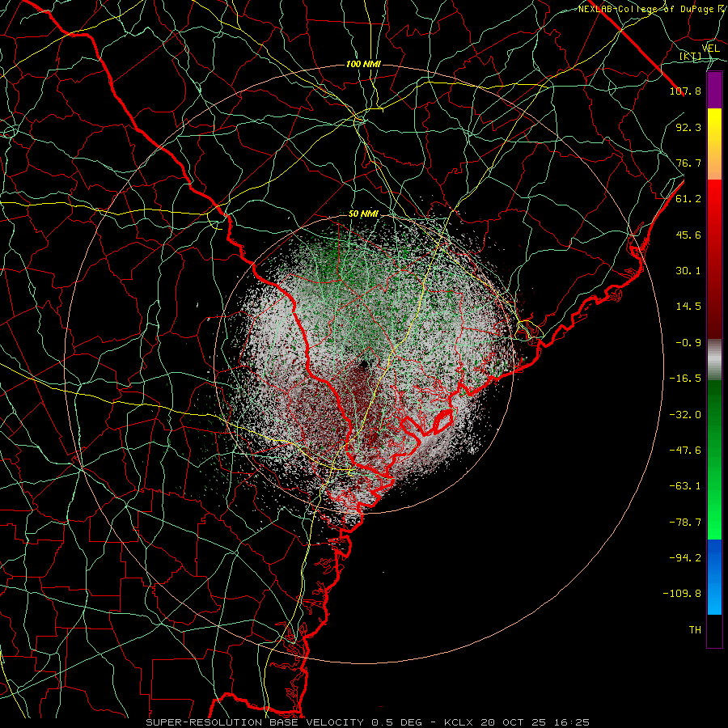Click the 30.1 value on velocity scale
The image size is (728, 728).
tap(688, 271)
